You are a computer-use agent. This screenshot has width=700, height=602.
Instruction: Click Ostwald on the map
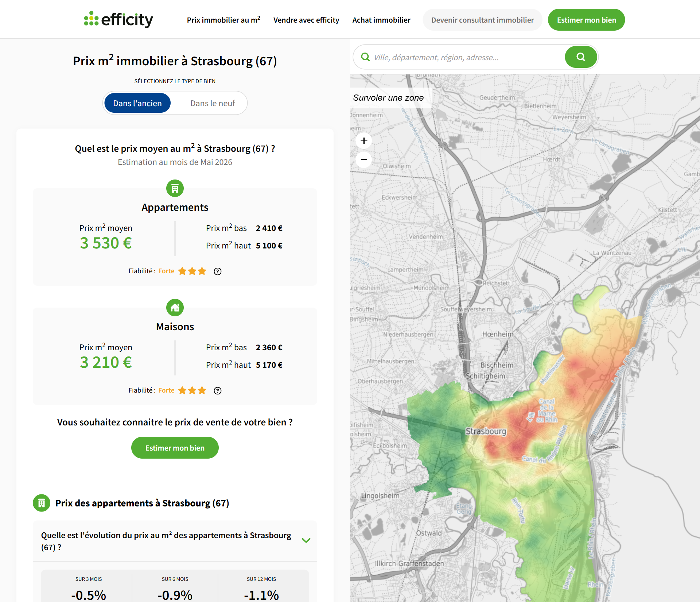[x=429, y=533]
